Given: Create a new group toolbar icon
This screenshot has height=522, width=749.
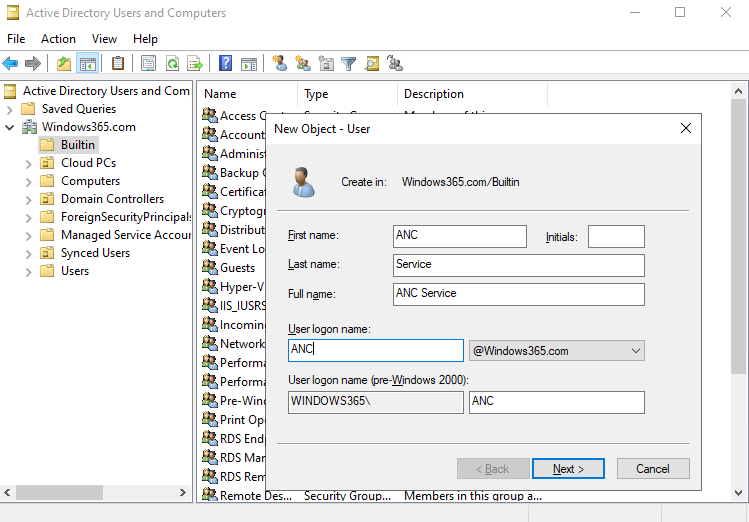Looking at the screenshot, I should [303, 63].
